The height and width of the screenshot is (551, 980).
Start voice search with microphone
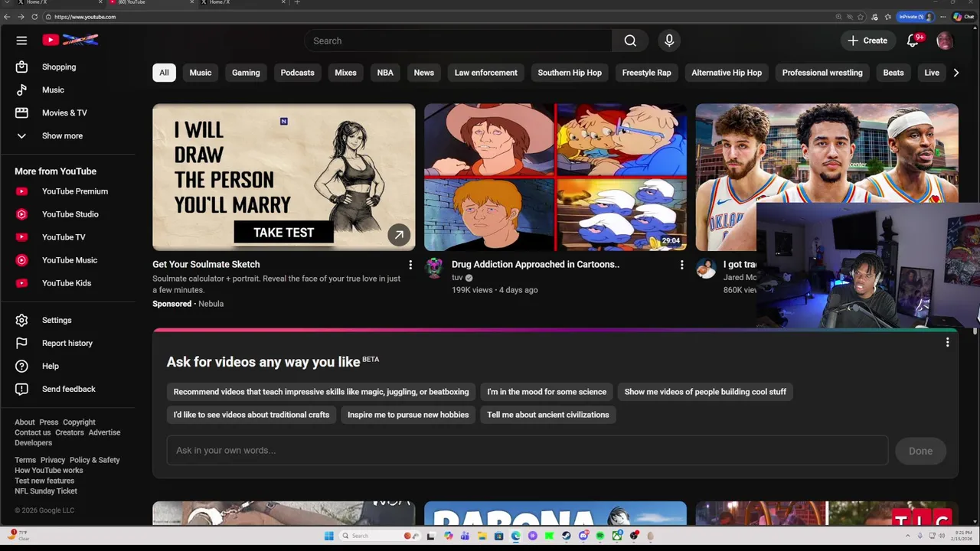tap(669, 41)
